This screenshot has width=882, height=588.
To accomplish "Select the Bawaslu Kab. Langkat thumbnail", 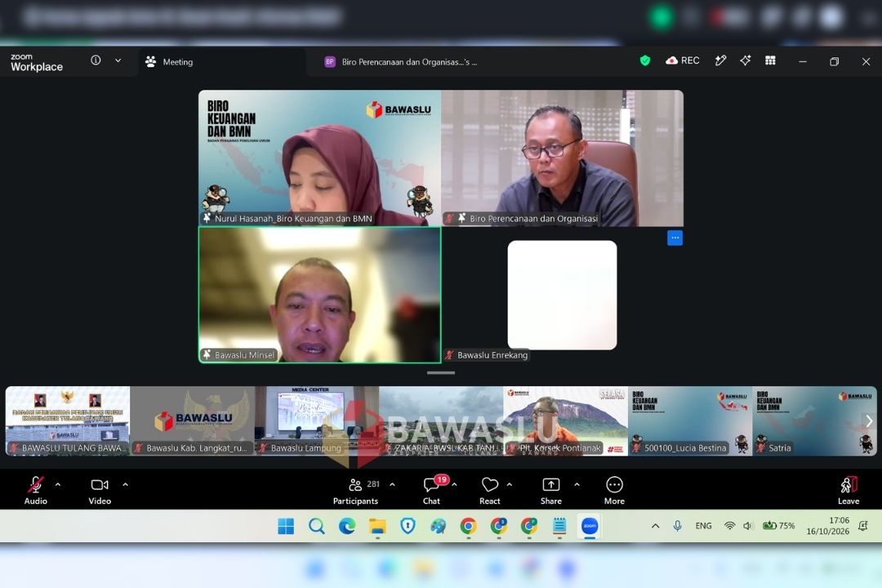I will pyautogui.click(x=193, y=421).
